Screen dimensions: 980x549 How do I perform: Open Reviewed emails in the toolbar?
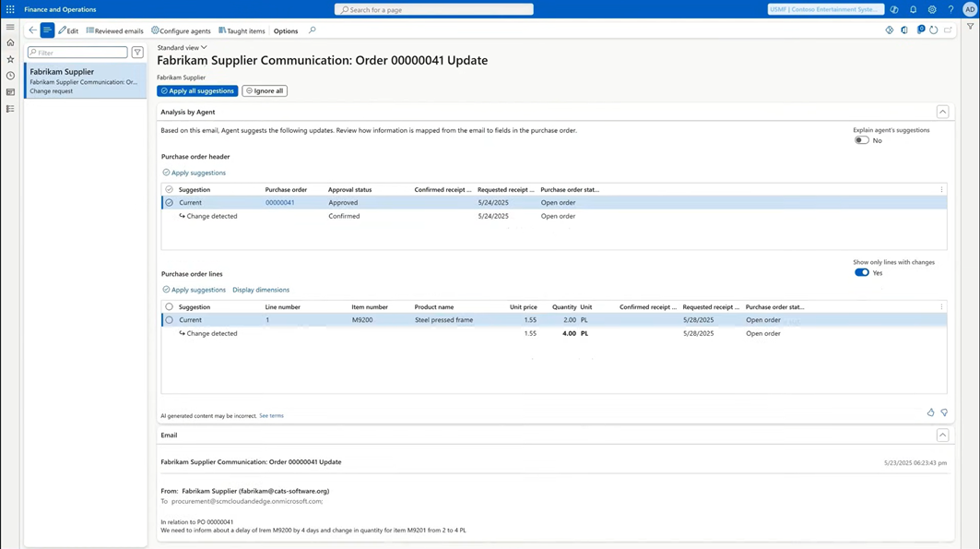[115, 30]
